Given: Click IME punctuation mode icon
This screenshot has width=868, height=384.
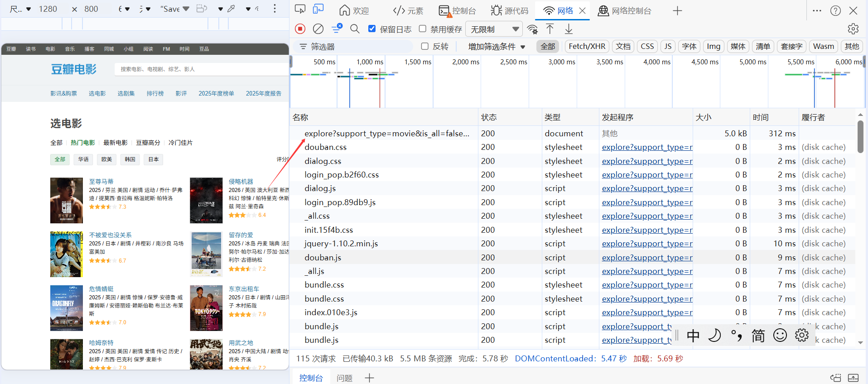Looking at the screenshot, I should tap(736, 336).
